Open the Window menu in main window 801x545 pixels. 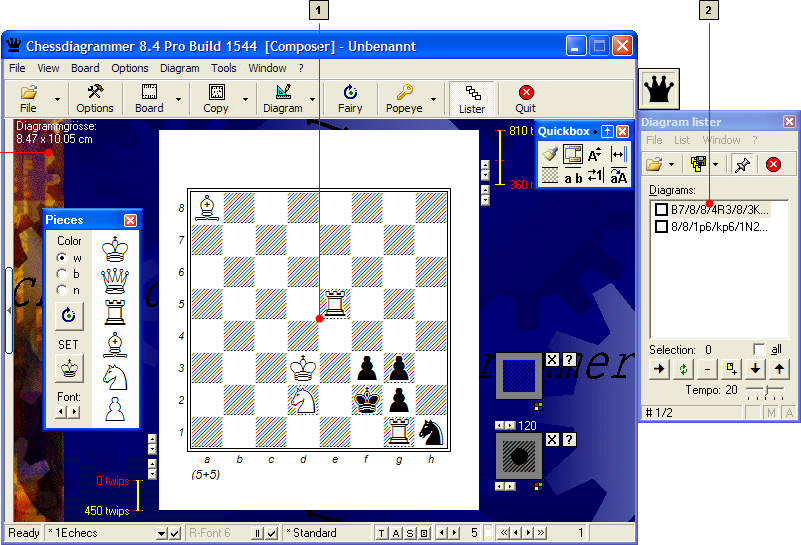(x=267, y=68)
